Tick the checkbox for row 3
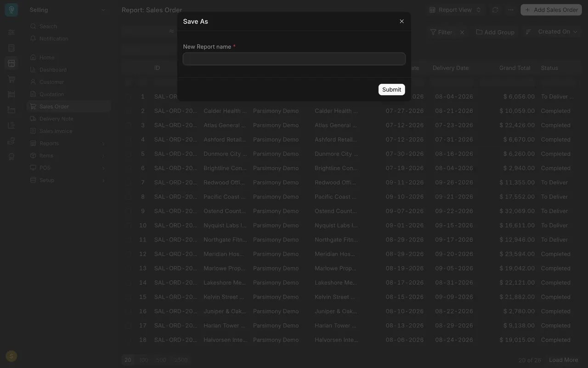The image size is (588, 368). [129, 125]
